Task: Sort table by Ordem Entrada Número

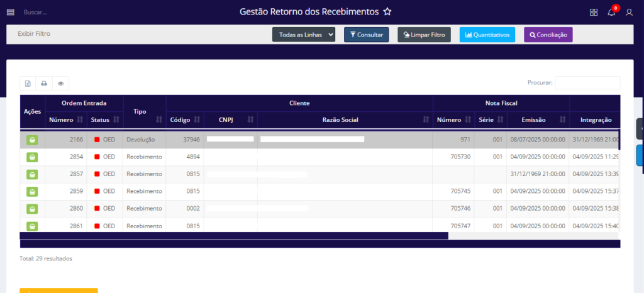Action: pos(66,119)
